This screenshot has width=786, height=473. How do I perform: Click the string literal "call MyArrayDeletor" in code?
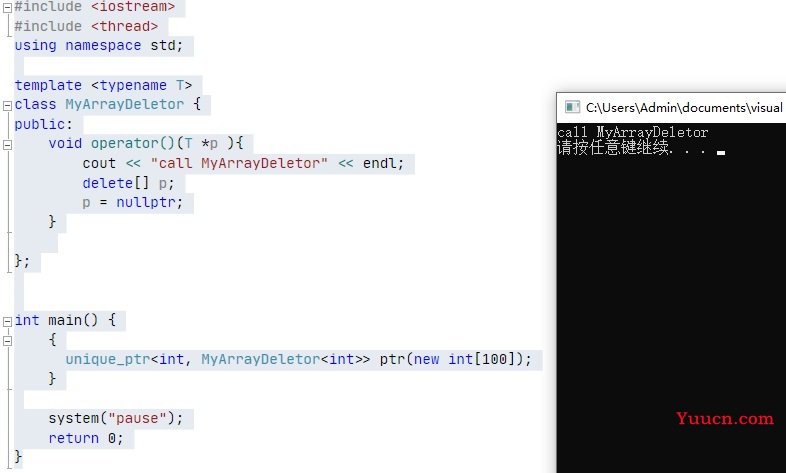coord(239,163)
